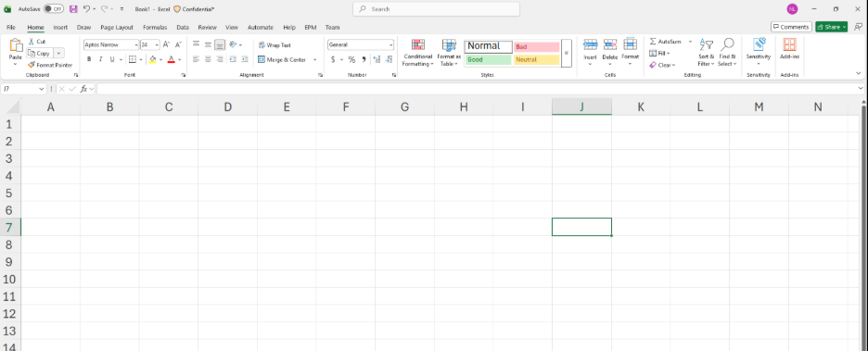The image size is (868, 351).
Task: Open the Name Box J7 dropdown arrow
Action: (x=42, y=88)
